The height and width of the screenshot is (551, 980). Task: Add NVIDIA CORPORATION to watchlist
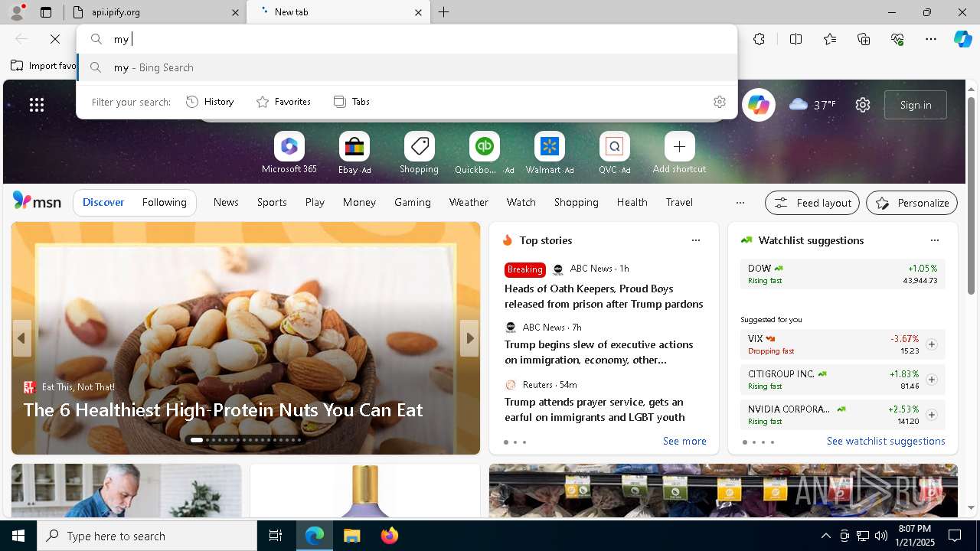(932, 415)
